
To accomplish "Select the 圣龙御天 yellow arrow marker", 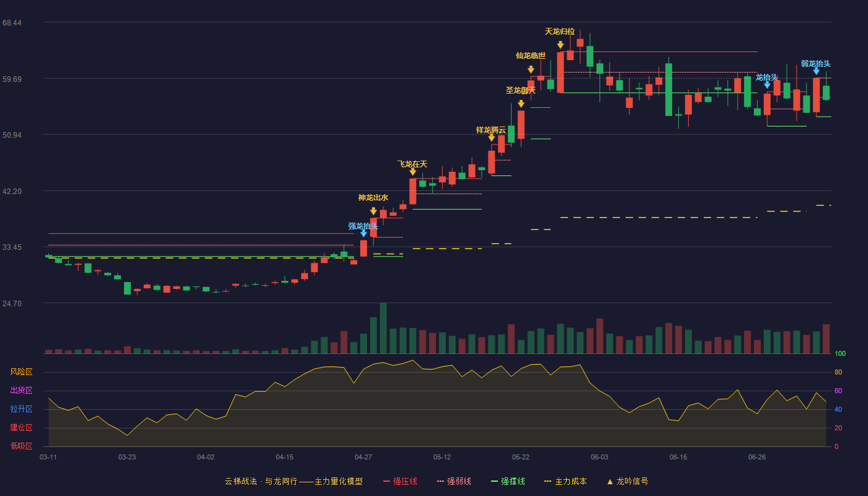I will (521, 104).
